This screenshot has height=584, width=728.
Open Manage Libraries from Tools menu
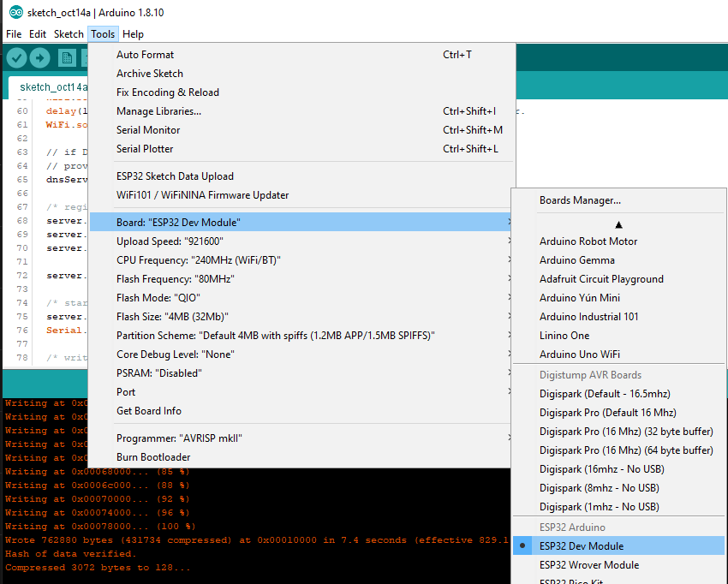pyautogui.click(x=301, y=111)
